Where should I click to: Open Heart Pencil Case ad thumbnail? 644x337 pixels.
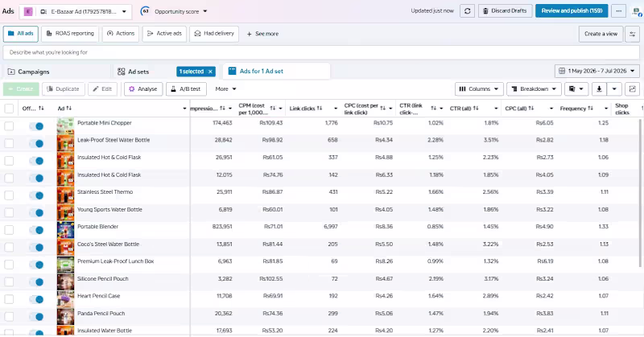tap(65, 299)
